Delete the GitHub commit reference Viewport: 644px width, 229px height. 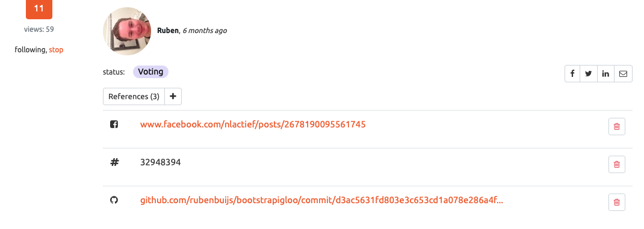click(616, 202)
